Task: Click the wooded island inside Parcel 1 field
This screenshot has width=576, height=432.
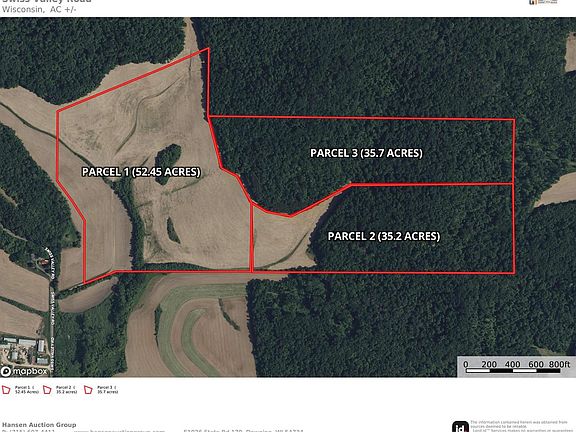Action: [x=168, y=160]
